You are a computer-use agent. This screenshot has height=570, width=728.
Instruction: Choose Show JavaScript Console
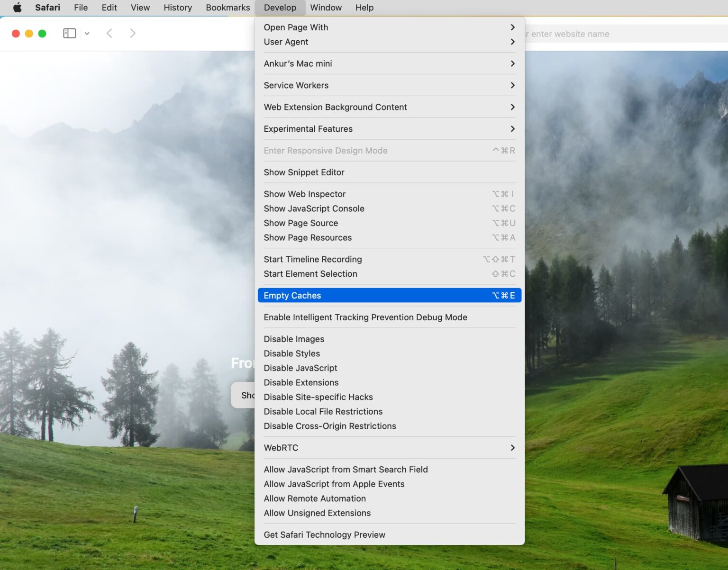pos(390,208)
